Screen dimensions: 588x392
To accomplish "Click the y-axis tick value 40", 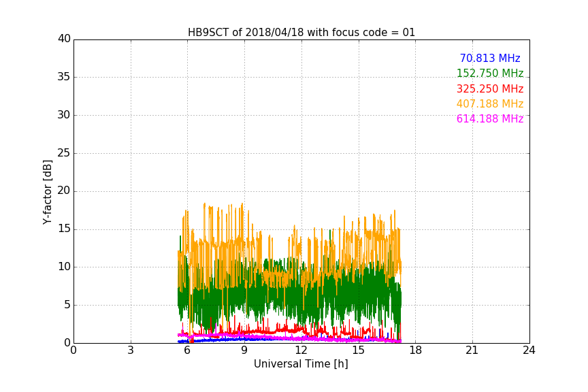I will point(64,39).
